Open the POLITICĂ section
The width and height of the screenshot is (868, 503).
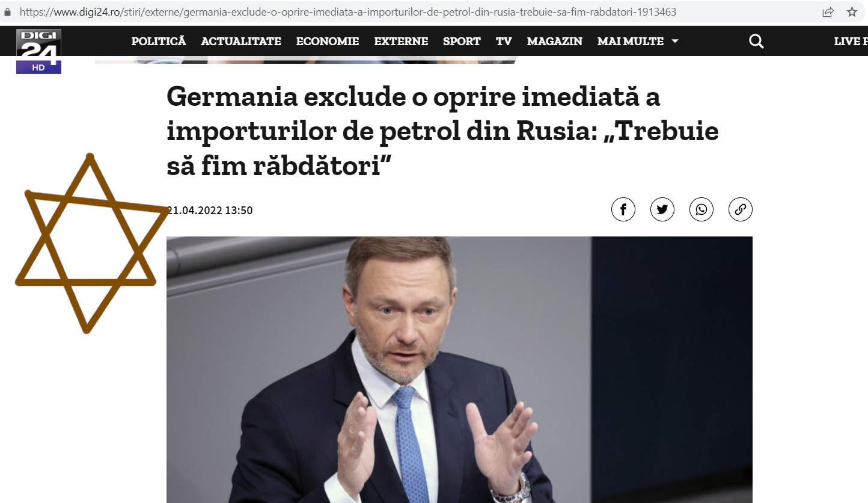pos(159,42)
